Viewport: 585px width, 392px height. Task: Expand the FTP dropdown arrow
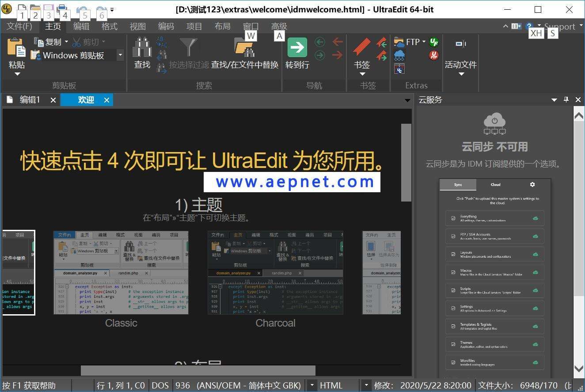(x=423, y=42)
